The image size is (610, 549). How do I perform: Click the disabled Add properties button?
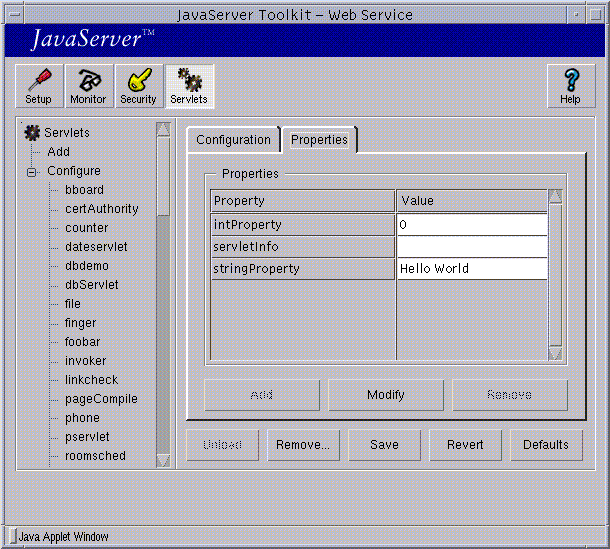[262, 395]
